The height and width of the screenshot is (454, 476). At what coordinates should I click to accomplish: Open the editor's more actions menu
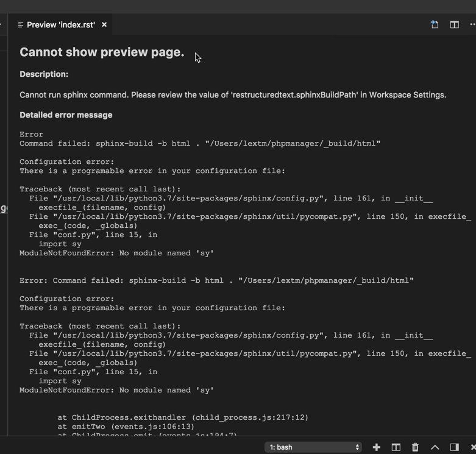coord(472,24)
